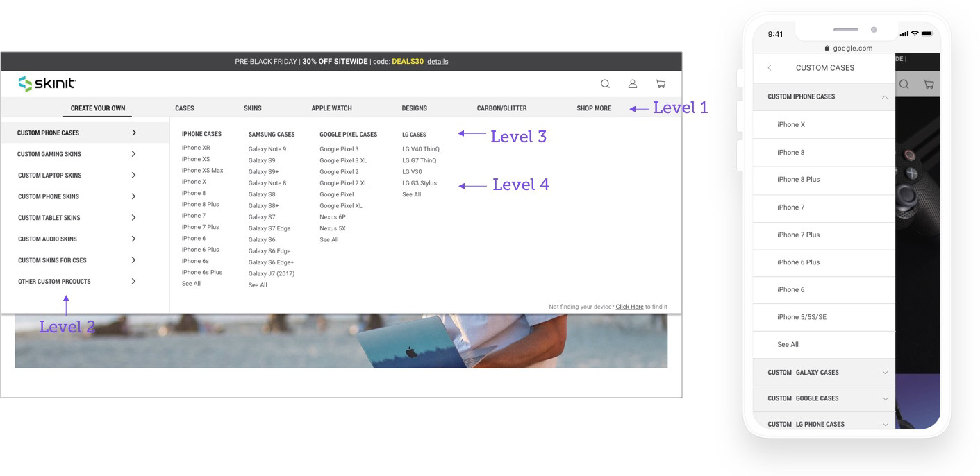This screenshot has width=980, height=476.
Task: Expand Custom Galaxy Cases on mobile
Action: point(885,373)
